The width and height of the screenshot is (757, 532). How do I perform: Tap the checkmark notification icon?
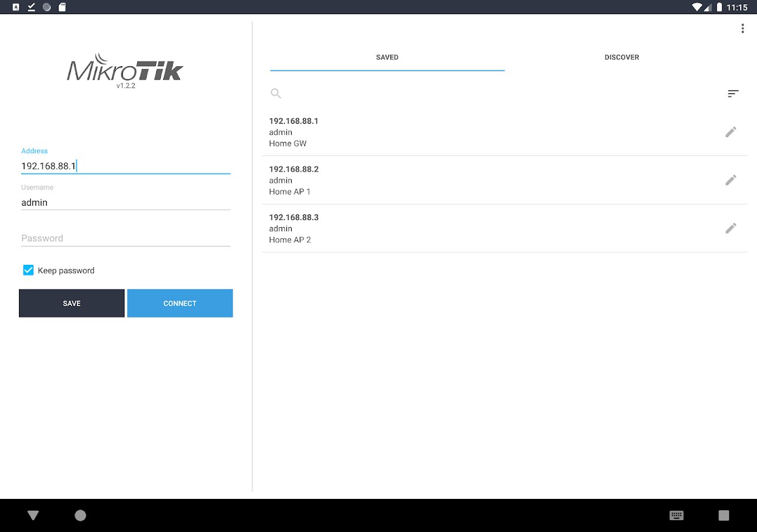point(31,7)
